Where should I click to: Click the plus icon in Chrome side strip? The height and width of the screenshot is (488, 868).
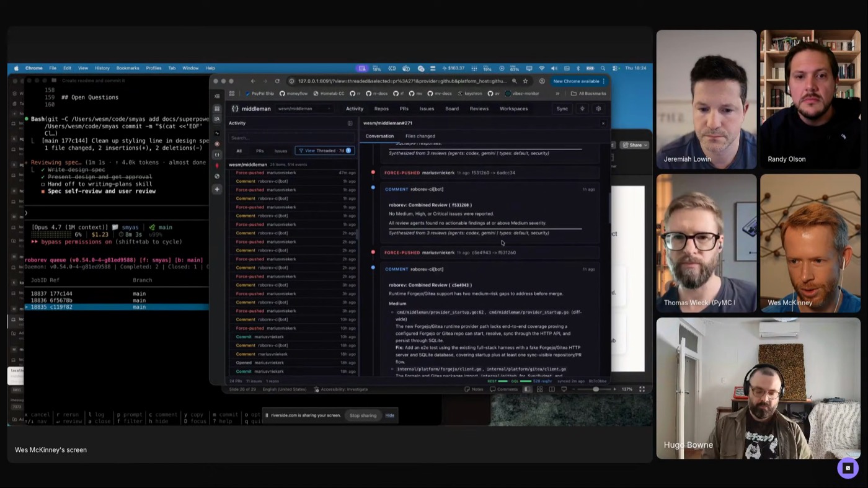coord(217,189)
